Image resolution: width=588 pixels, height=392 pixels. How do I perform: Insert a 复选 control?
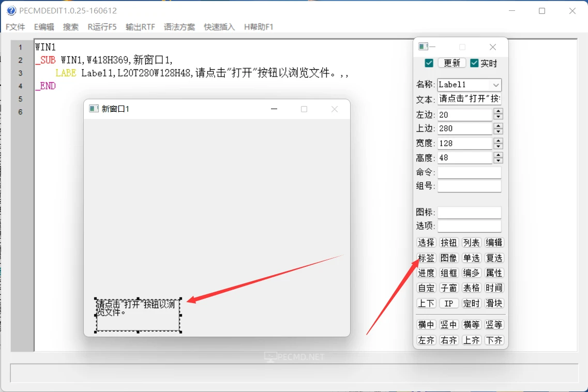[494, 258]
